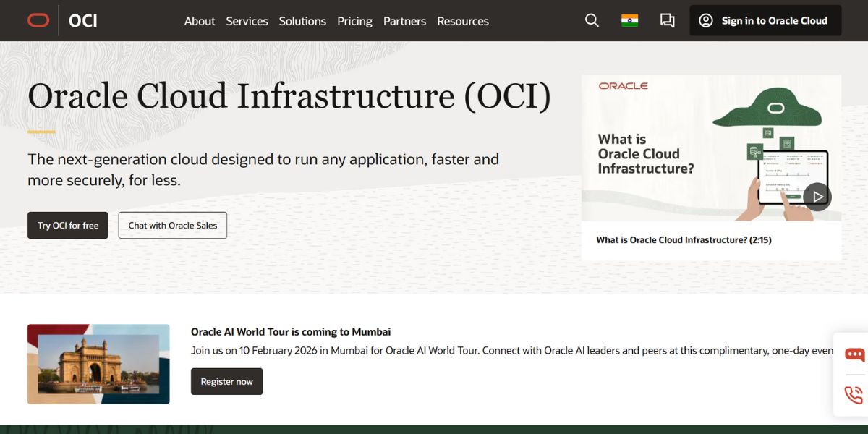Click Register now for the Mumbai event

point(226,381)
